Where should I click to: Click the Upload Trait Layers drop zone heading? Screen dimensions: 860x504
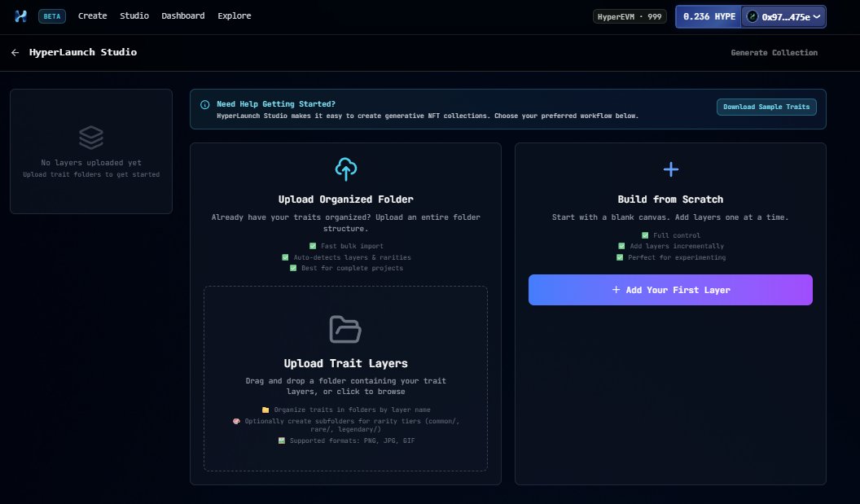pyautogui.click(x=345, y=363)
